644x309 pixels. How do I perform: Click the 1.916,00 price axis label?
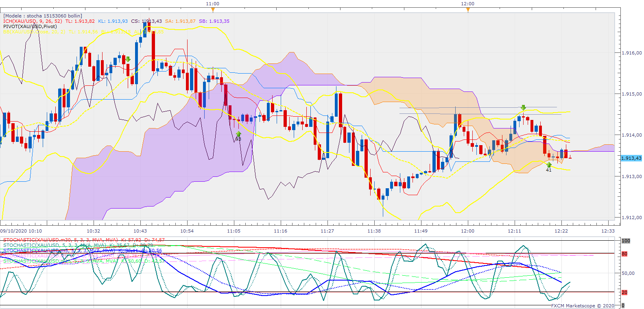click(x=632, y=53)
